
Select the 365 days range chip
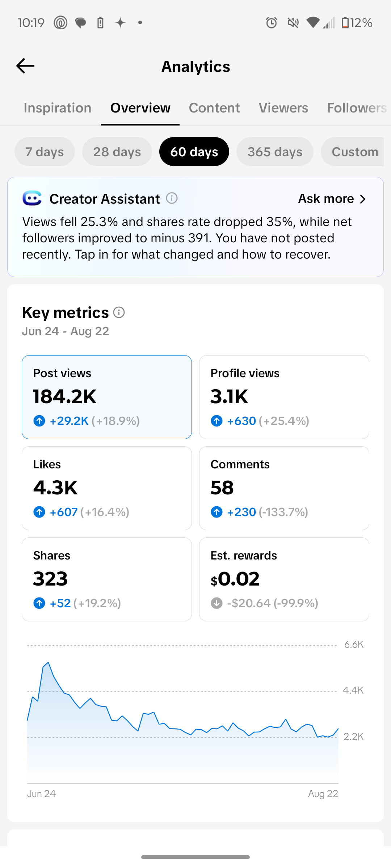(275, 152)
